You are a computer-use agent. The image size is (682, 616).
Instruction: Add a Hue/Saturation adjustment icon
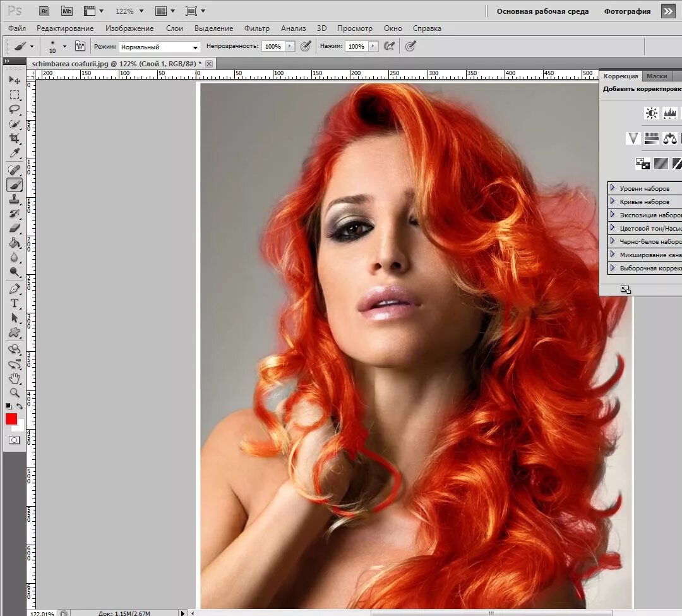651,138
